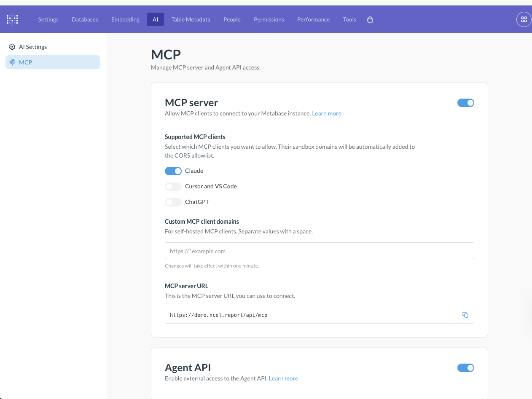This screenshot has width=532, height=399.
Task: Switch to the Embedding tab
Action: (125, 19)
